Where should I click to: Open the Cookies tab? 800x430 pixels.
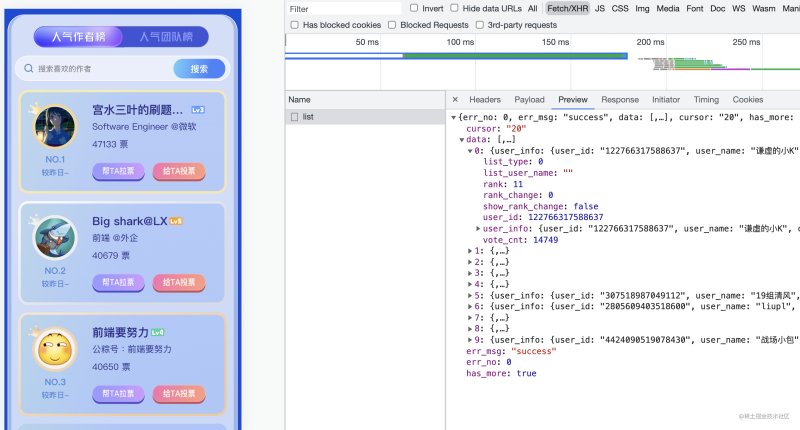tap(747, 99)
